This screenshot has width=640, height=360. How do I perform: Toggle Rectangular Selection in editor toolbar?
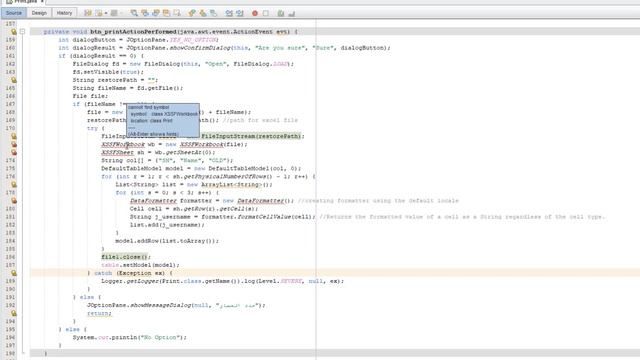pyautogui.click(x=177, y=13)
